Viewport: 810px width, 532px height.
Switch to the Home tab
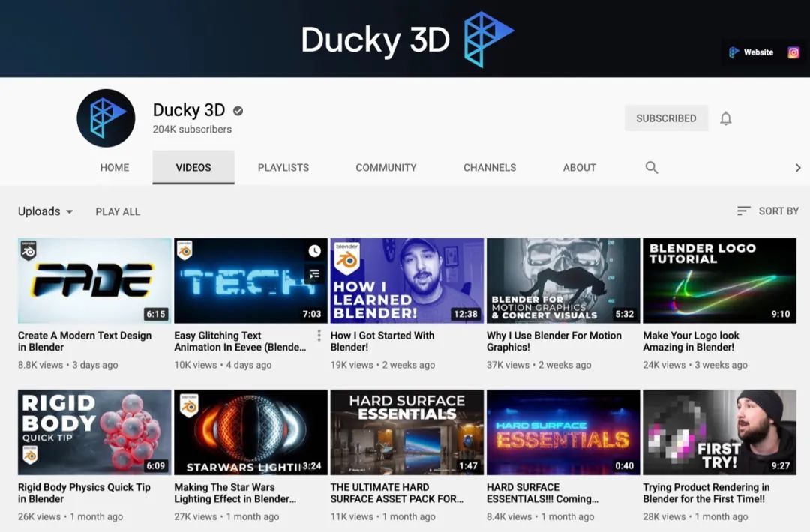115,168
